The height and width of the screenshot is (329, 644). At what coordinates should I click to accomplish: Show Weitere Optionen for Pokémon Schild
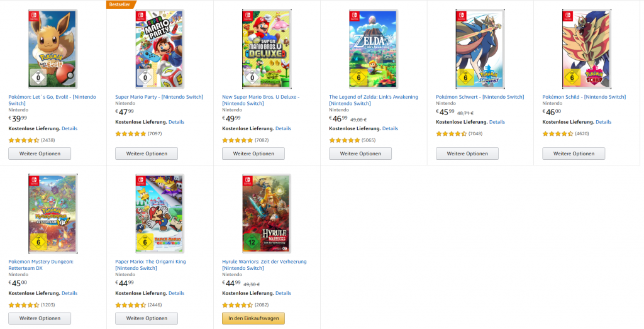click(x=574, y=153)
